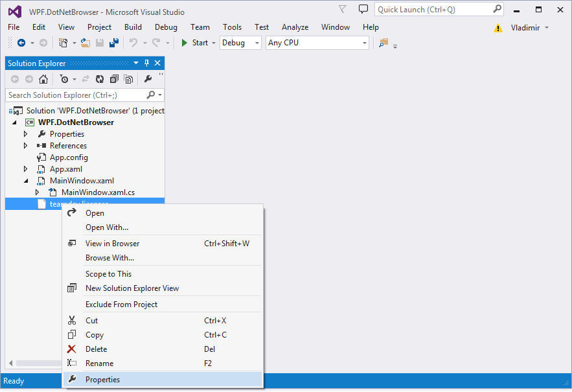
Task: Open the Vladimir account dropdown
Action: 530,28
